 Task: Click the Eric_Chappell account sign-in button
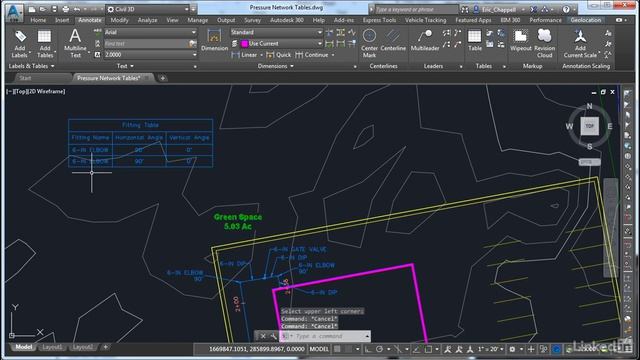coord(498,9)
